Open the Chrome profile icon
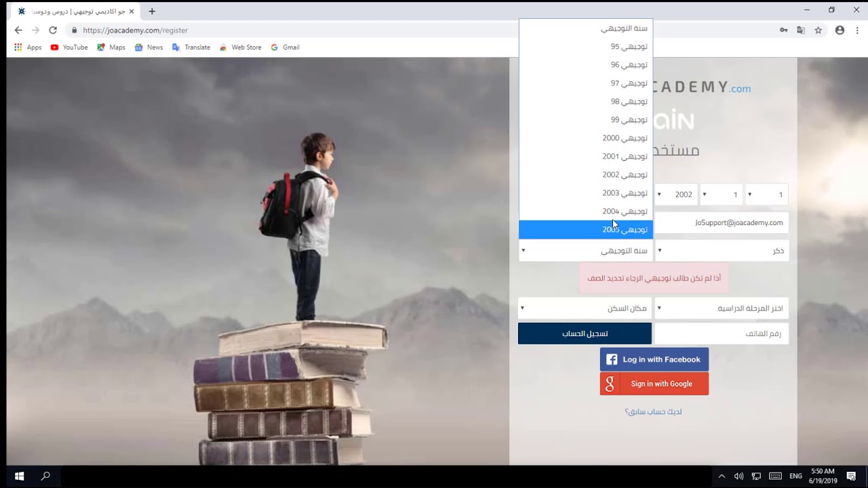This screenshot has width=868, height=488. [840, 30]
